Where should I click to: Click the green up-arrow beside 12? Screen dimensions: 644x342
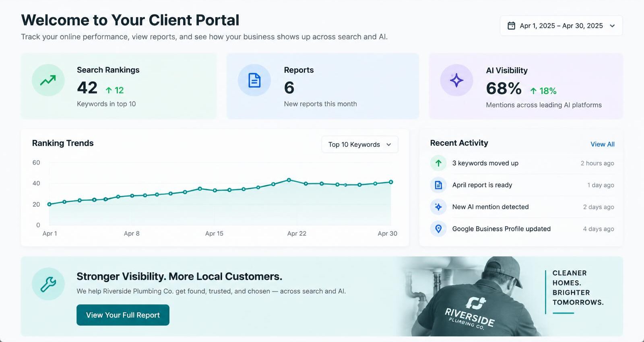point(109,90)
